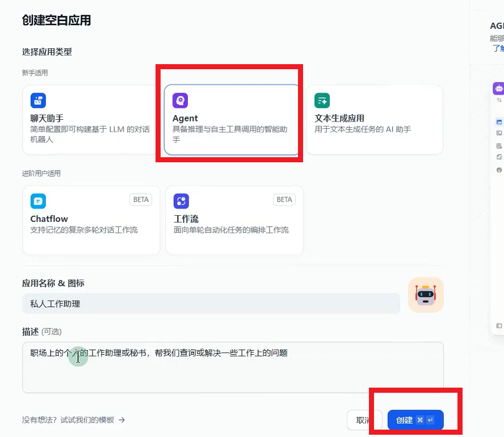Click the 选择应用类型 label
This screenshot has height=437, width=504.
point(47,52)
